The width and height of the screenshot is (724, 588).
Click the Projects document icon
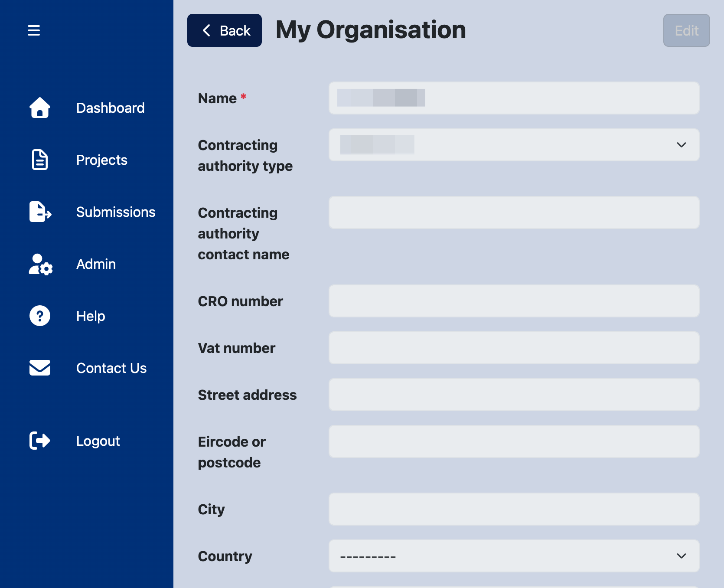[x=40, y=160]
